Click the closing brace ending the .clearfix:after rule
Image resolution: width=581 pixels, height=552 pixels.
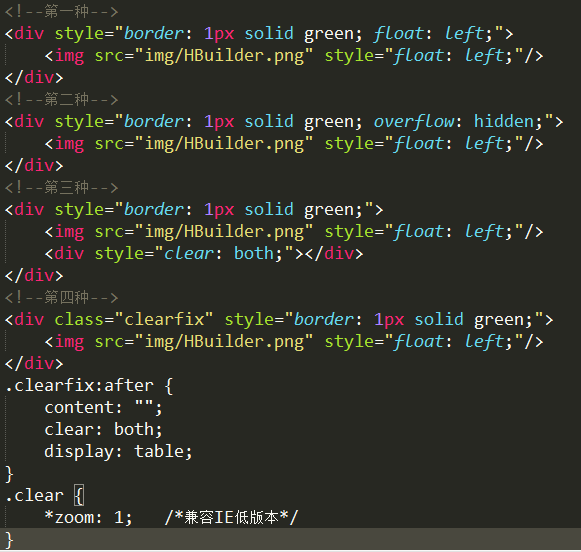point(9,474)
